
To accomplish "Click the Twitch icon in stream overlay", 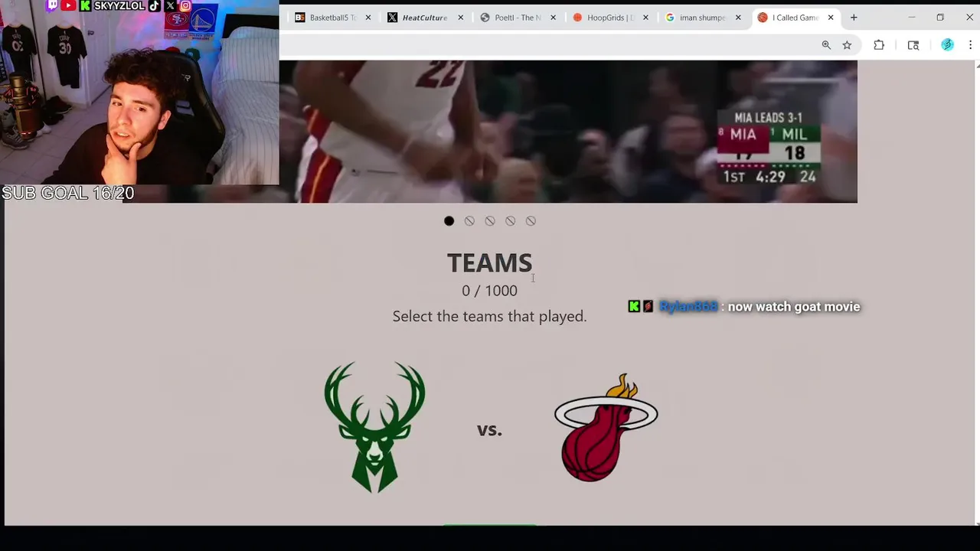I will [52, 5].
